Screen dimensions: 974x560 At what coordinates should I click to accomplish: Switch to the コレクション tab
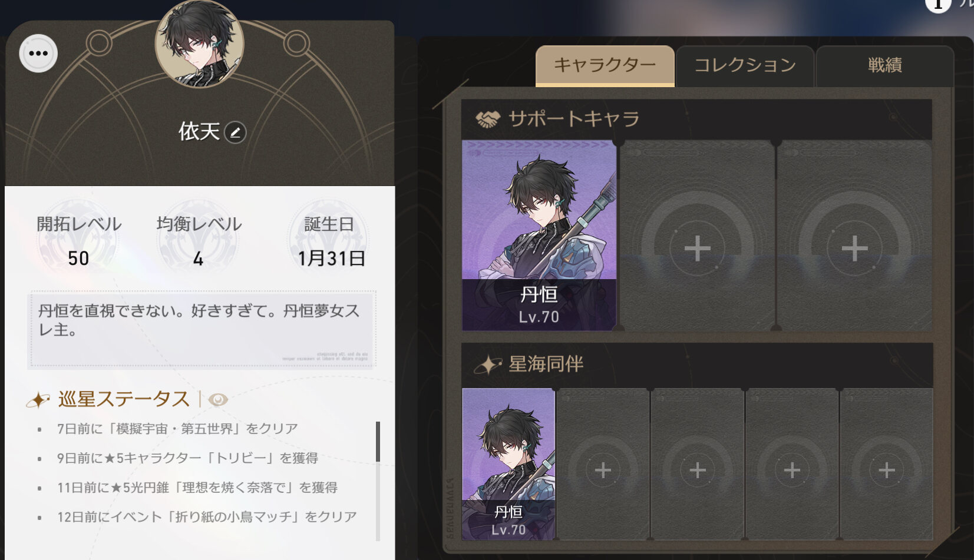[x=745, y=65]
